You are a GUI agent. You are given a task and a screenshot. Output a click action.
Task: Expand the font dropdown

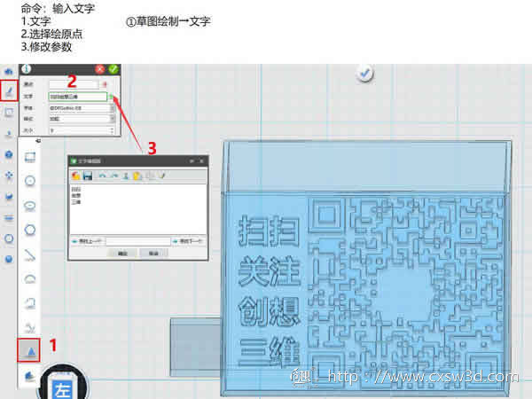click(112, 108)
